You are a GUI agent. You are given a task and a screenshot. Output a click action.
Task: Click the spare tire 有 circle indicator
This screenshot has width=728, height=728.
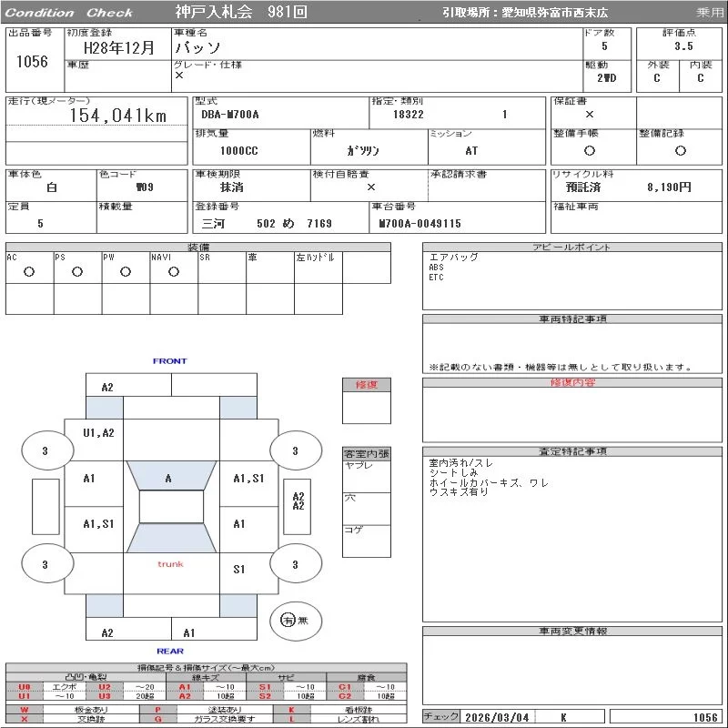[288, 620]
